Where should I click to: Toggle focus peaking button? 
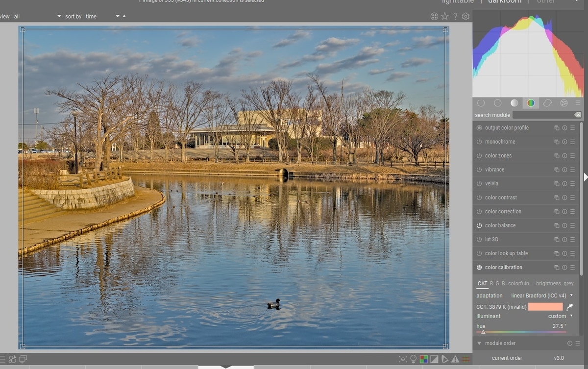pos(403,359)
